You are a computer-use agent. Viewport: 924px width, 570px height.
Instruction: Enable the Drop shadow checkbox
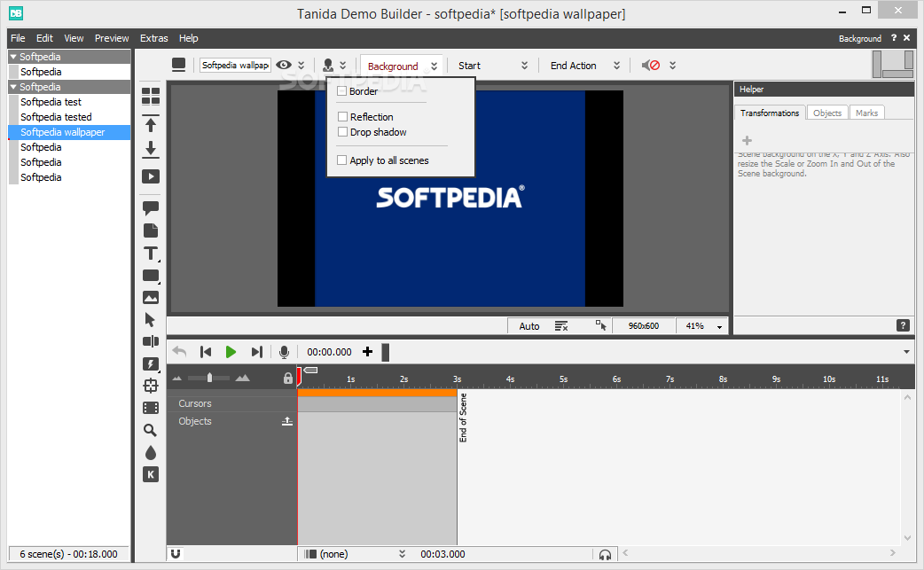pos(342,132)
